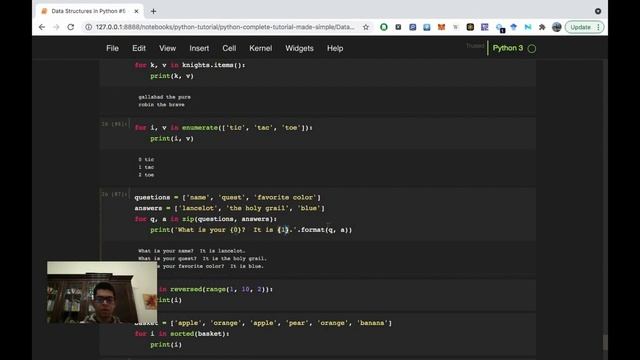
Task: Open the Chrome three-dot menu
Action: tap(598, 27)
